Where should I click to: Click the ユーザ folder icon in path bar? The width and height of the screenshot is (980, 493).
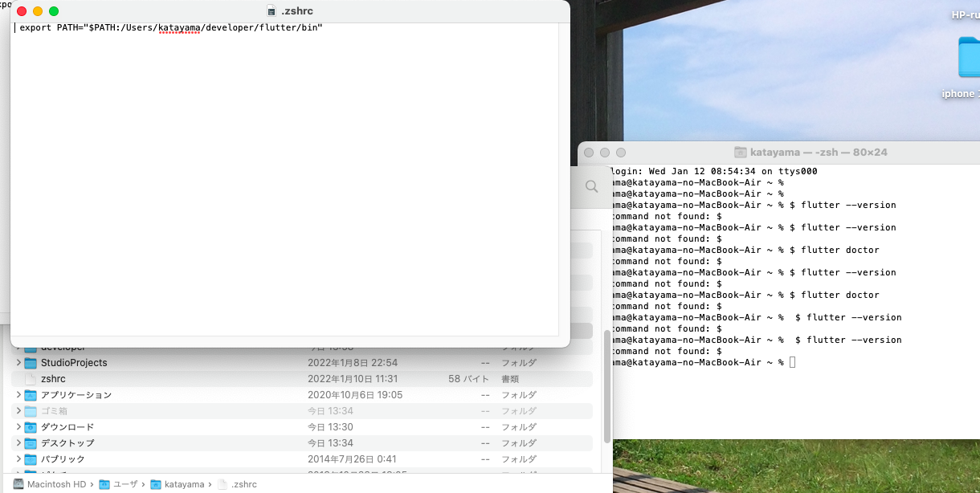pyautogui.click(x=104, y=484)
